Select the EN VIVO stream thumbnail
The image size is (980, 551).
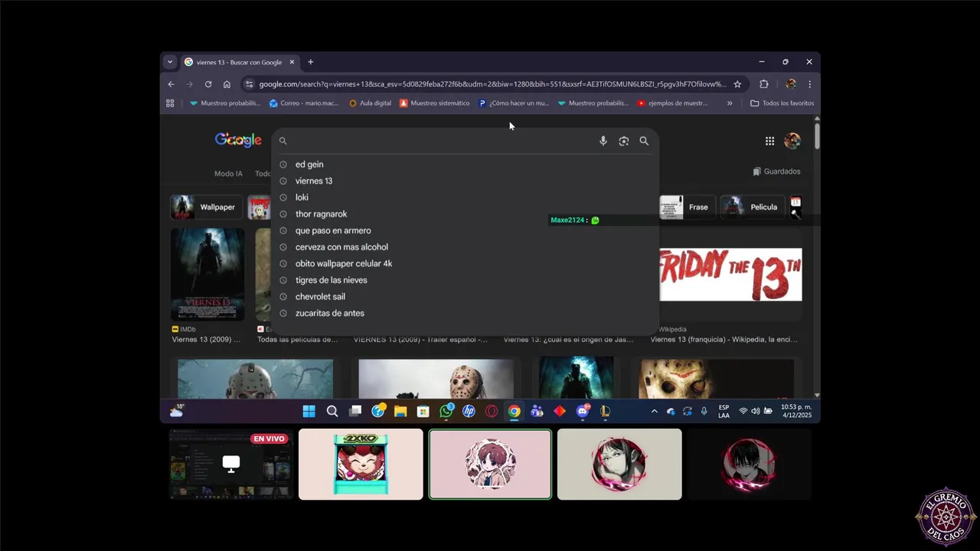pyautogui.click(x=231, y=464)
